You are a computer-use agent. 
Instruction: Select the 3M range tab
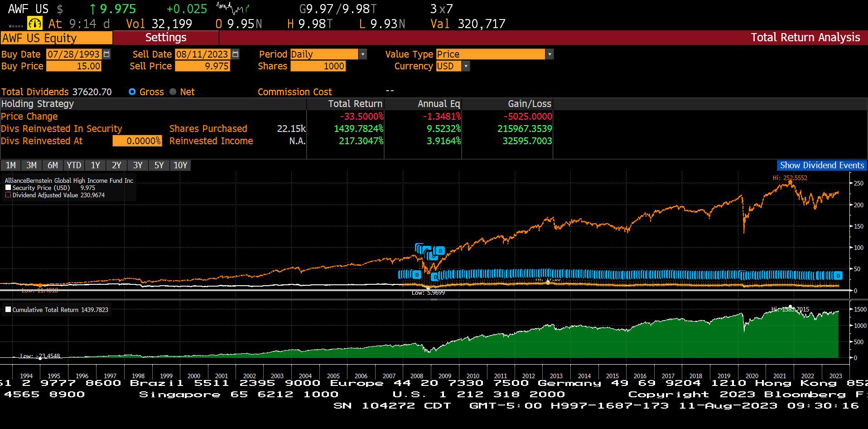click(x=31, y=165)
